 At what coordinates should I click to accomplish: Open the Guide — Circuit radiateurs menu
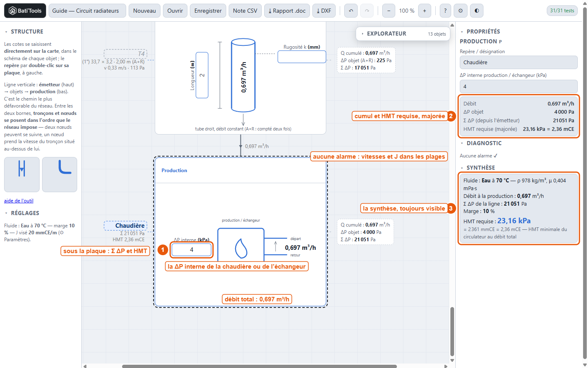tap(87, 11)
